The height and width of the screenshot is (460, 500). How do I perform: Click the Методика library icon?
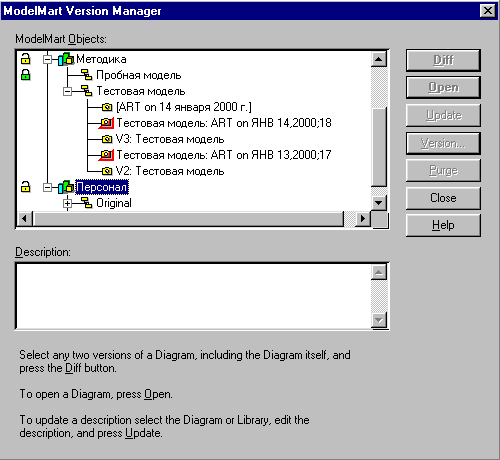click(x=66, y=59)
